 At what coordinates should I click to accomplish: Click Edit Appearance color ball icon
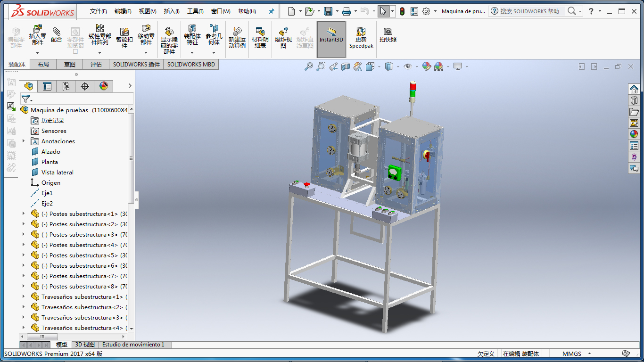[426, 66]
